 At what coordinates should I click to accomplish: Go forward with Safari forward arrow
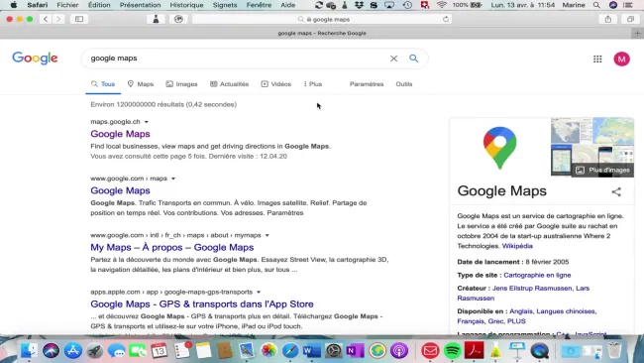[x=58, y=19]
